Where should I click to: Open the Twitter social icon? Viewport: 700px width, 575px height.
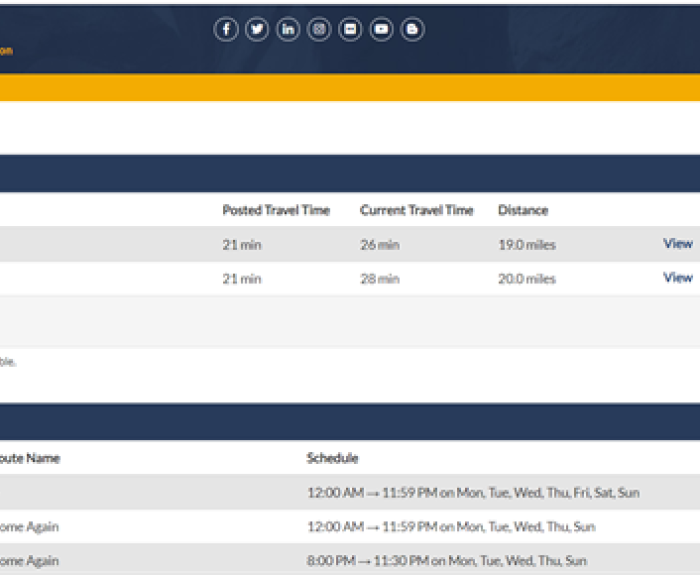257,30
